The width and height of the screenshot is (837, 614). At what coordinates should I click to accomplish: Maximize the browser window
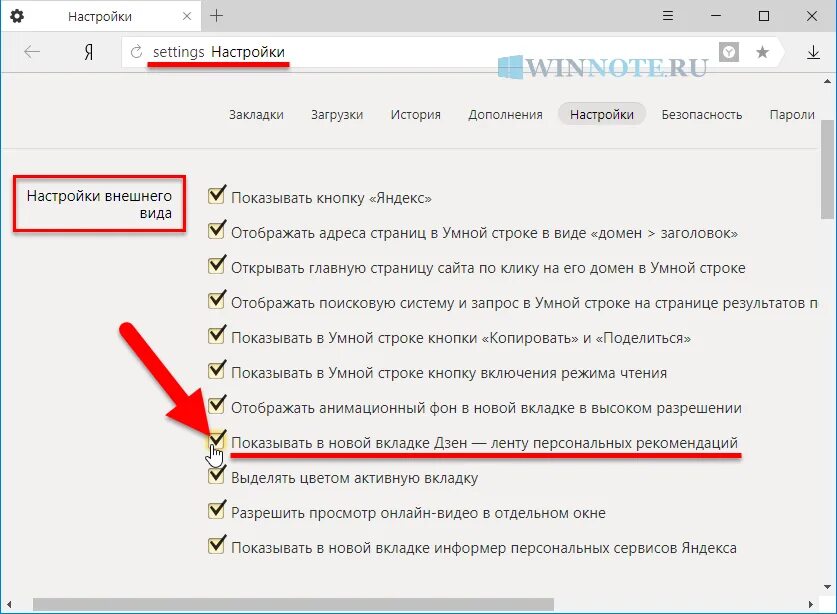tap(764, 16)
